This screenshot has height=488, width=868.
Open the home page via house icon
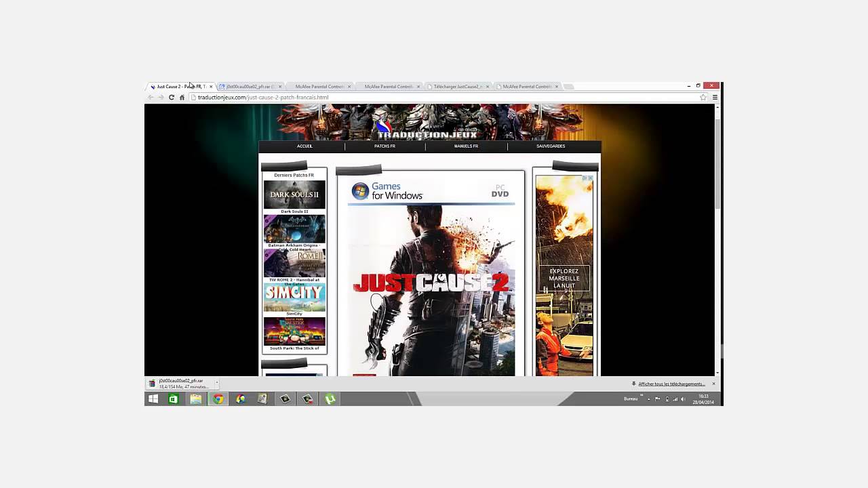click(182, 98)
